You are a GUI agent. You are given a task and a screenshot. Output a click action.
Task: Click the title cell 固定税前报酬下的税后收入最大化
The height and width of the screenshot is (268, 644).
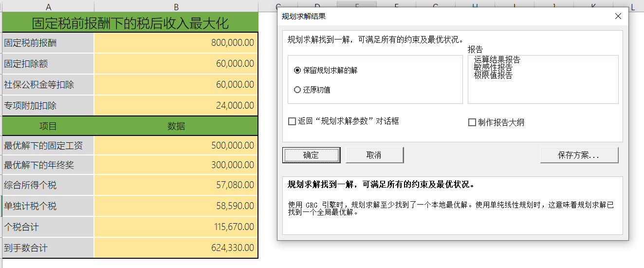tap(130, 22)
